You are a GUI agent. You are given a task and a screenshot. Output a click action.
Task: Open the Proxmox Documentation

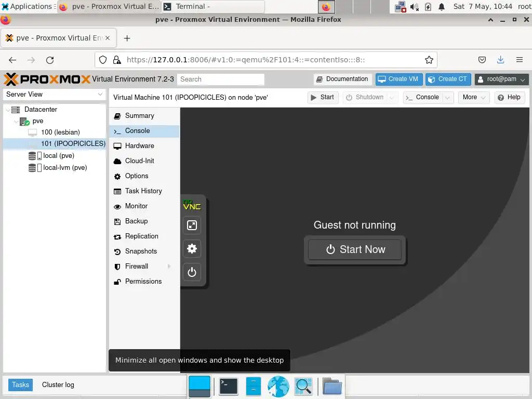click(342, 79)
